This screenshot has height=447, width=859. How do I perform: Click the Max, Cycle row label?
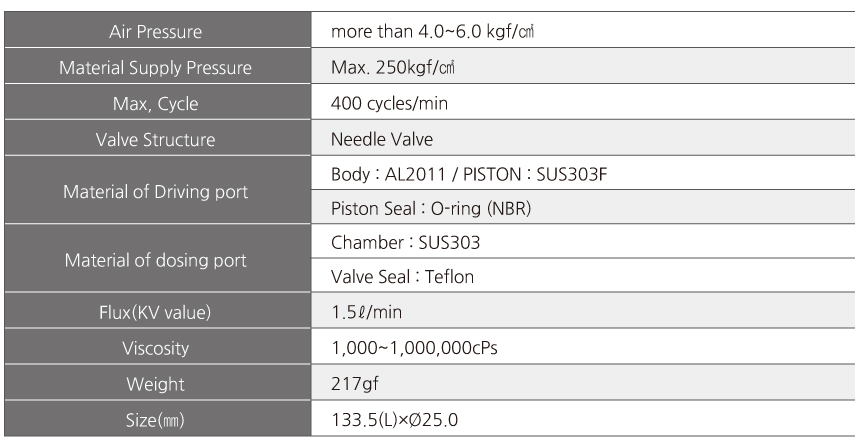pos(156,104)
